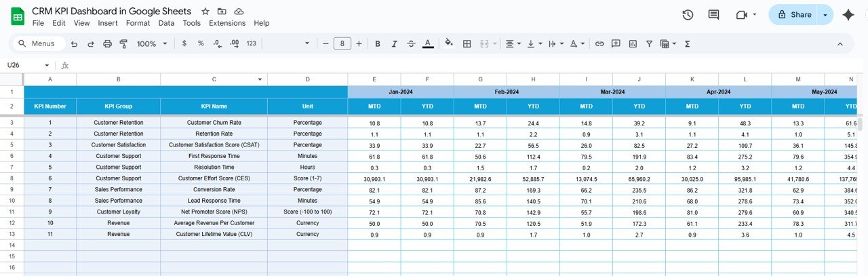
Task: Open the borders tool
Action: [x=467, y=43]
